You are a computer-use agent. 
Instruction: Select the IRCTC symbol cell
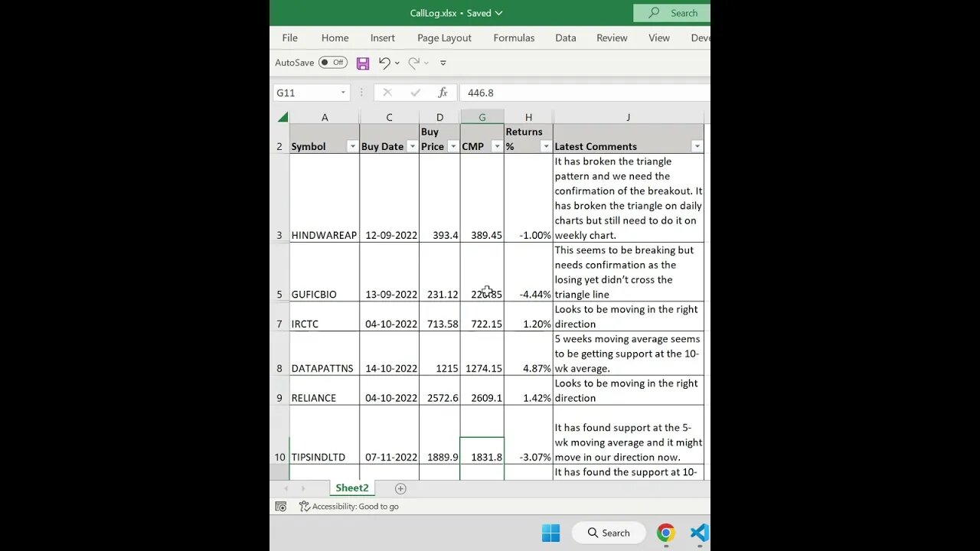click(325, 317)
